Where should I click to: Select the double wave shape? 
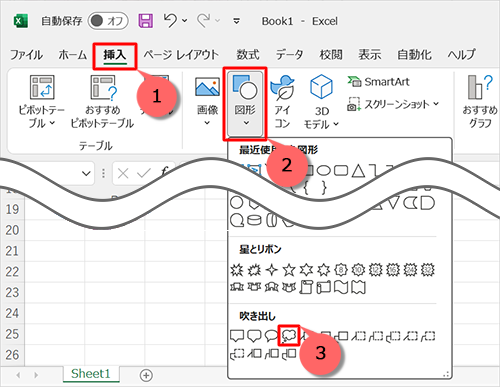pos(358,287)
